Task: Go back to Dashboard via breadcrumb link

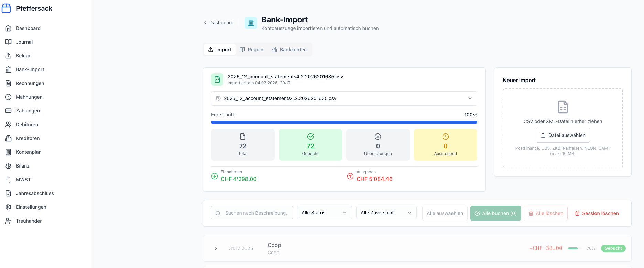Action: click(219, 23)
